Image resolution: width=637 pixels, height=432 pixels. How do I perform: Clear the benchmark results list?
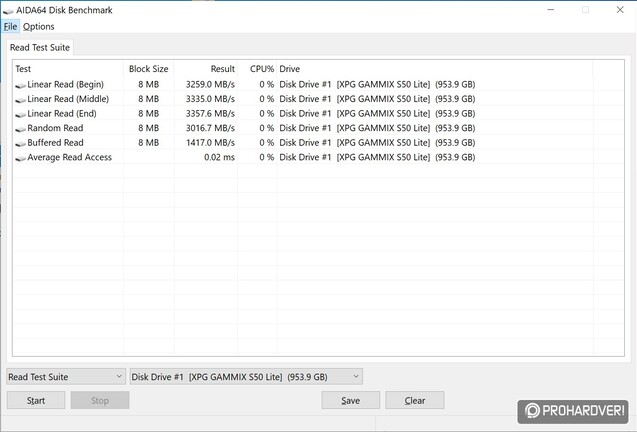coord(415,400)
